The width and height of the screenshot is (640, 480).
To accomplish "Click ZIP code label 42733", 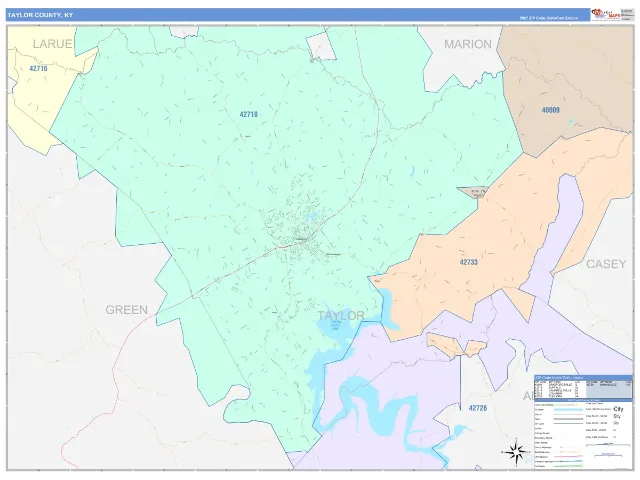I will point(469,262).
